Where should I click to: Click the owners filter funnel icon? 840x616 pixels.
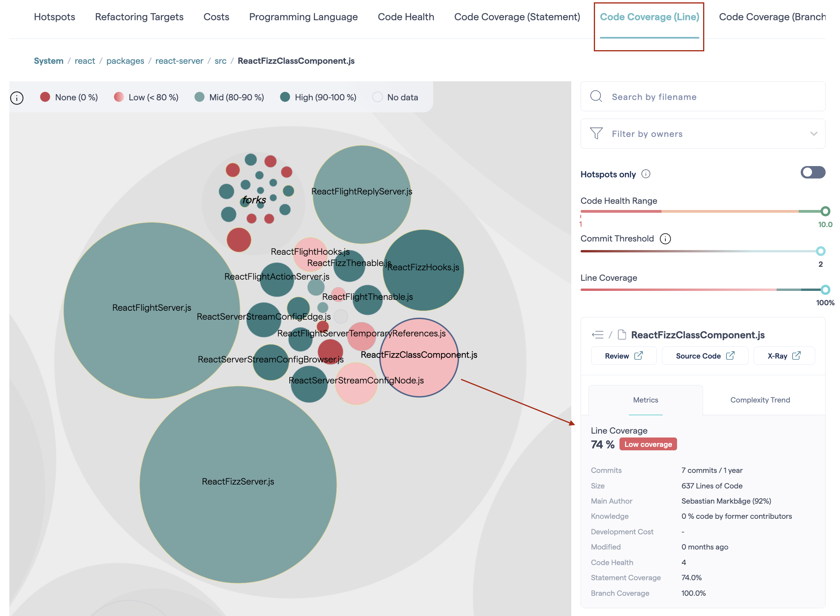coord(596,133)
